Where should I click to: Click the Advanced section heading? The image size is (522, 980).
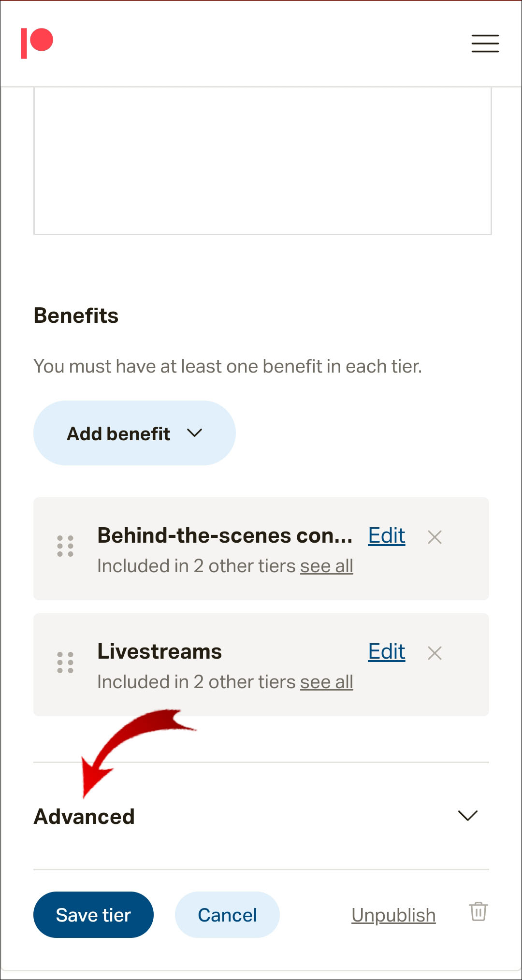coord(84,817)
